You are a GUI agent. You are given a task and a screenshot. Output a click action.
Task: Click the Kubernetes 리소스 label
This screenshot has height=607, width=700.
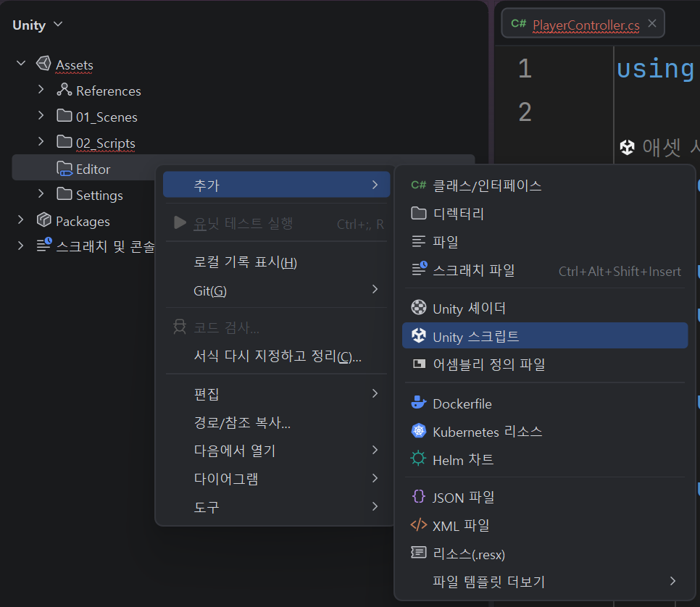[x=488, y=432]
